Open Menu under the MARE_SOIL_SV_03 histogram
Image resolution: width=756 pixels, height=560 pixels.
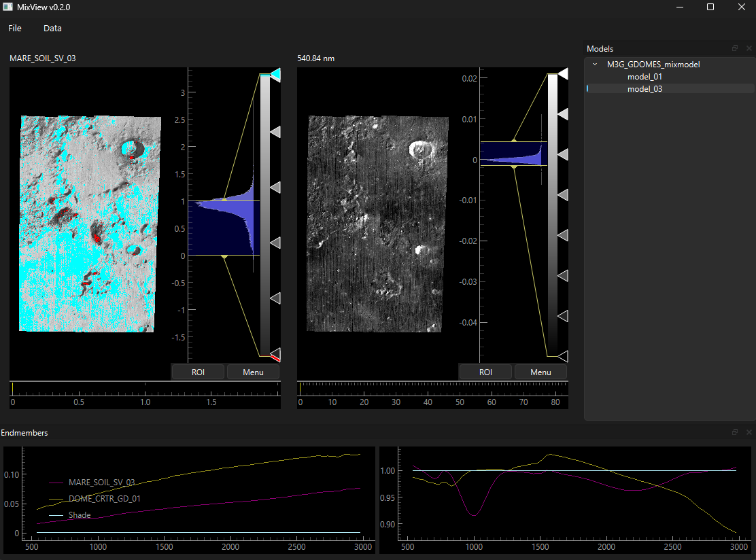coord(253,372)
